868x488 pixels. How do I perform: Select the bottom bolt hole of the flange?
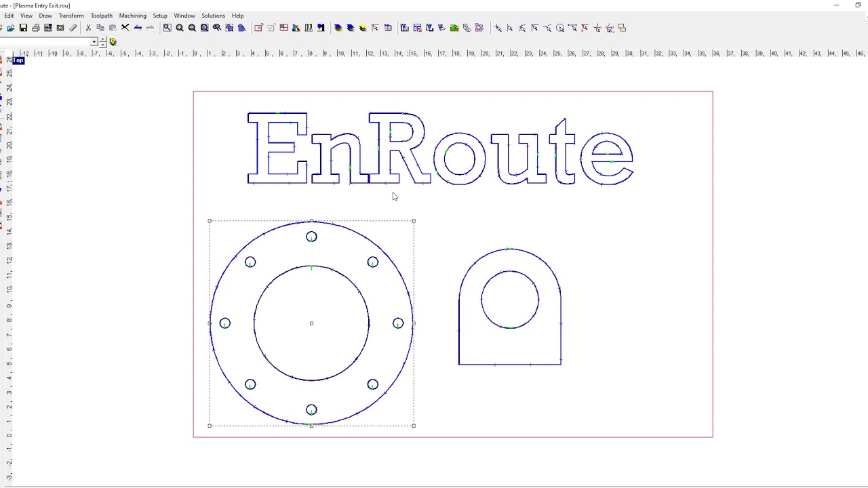(311, 409)
